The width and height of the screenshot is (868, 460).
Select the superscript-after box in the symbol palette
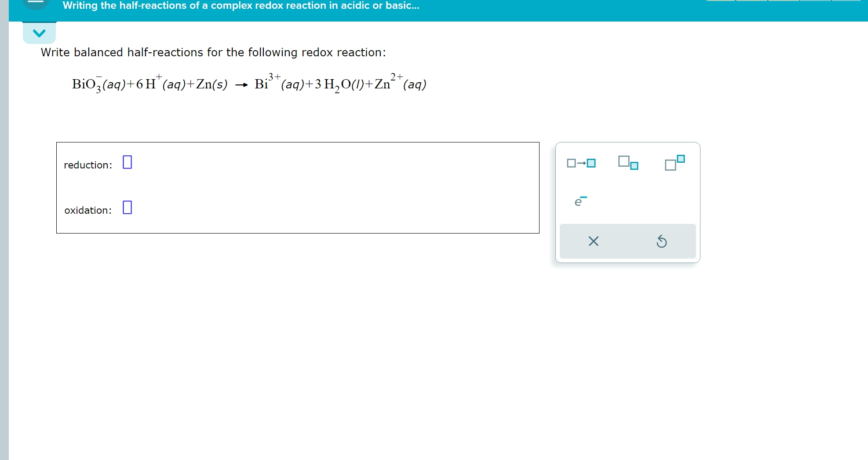[x=674, y=162]
